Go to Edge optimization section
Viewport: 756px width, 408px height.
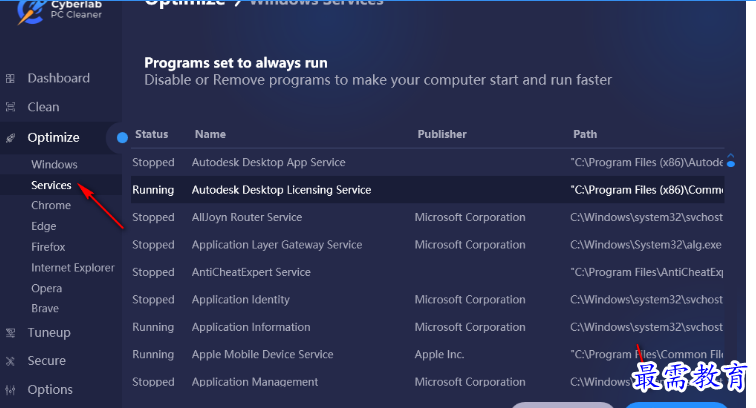click(44, 226)
